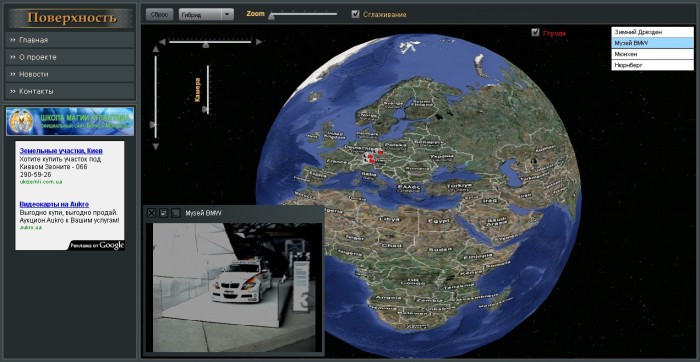Open the Земельные участки, Киев ad link
This screenshot has height=362, width=700.
(x=55, y=151)
